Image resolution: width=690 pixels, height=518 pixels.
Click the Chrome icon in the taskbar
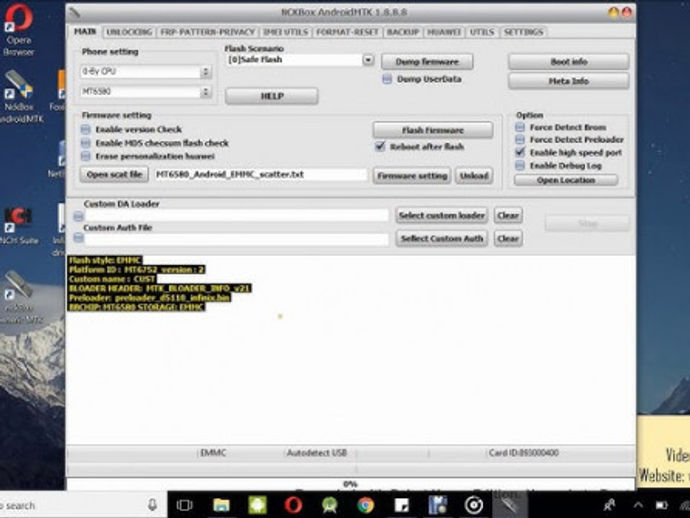pos(365,505)
